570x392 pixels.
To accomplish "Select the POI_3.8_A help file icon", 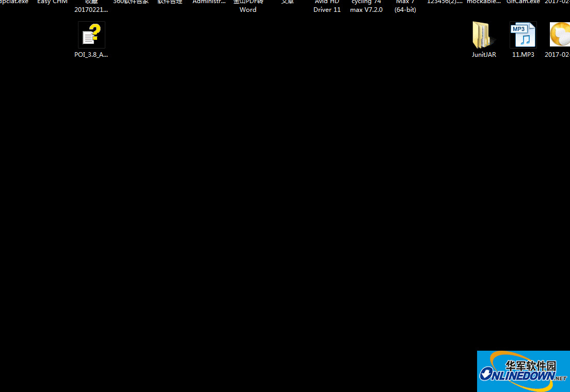I will (91, 35).
